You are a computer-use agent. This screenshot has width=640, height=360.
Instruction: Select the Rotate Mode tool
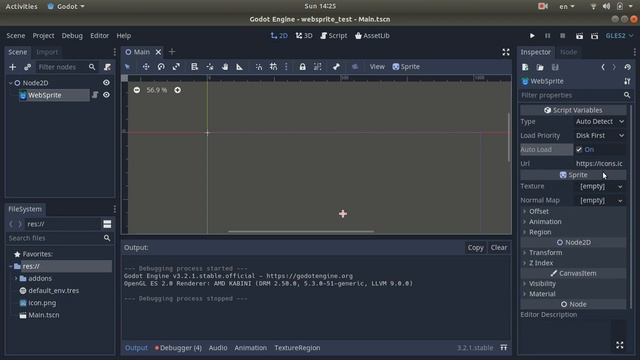[161, 67]
